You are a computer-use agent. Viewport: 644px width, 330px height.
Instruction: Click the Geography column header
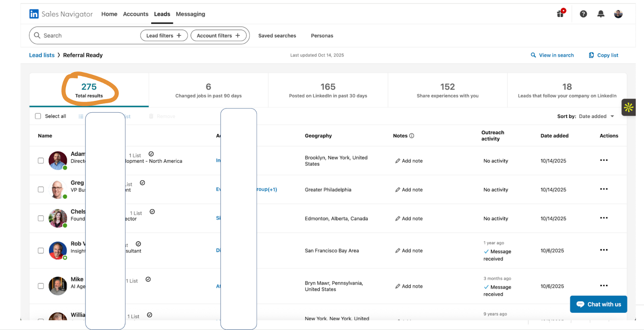pos(318,136)
